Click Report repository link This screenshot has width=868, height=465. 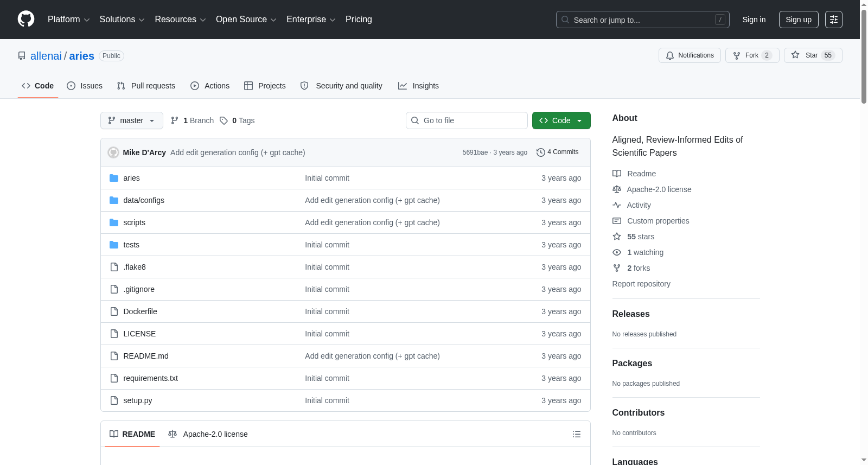click(x=641, y=284)
